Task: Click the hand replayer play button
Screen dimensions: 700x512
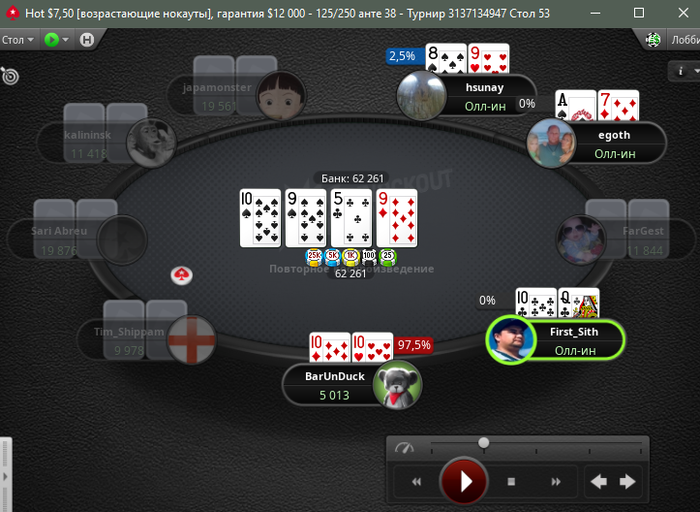Action: [x=463, y=481]
